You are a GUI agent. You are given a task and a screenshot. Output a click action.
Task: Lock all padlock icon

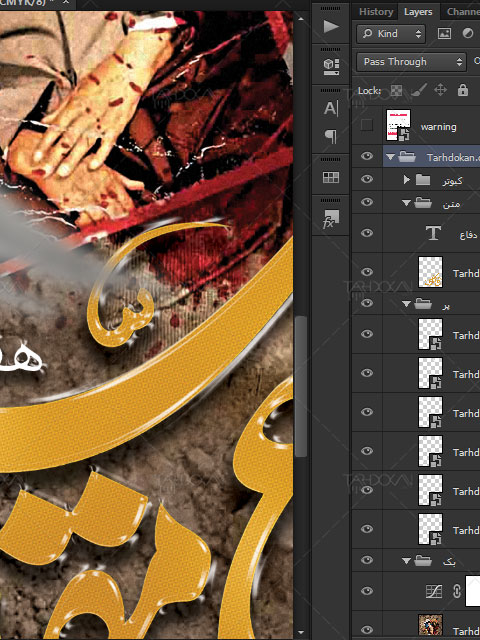coord(463,90)
